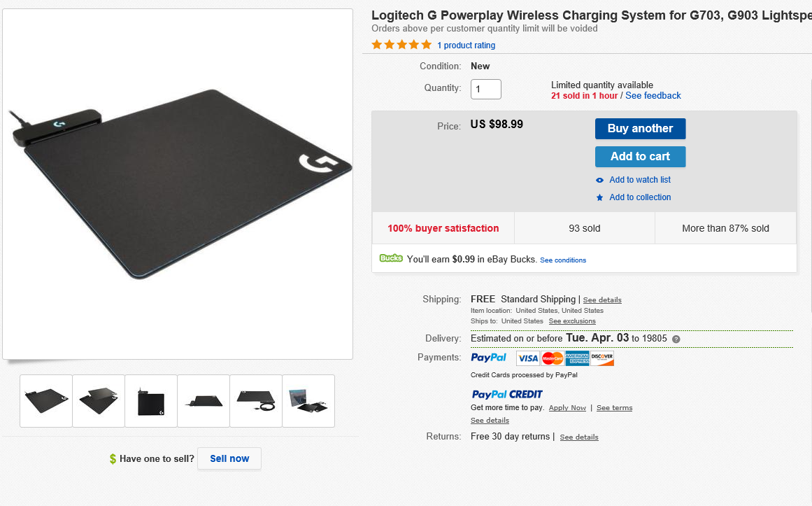
Task: Click the Sell now button
Action: pos(229,458)
